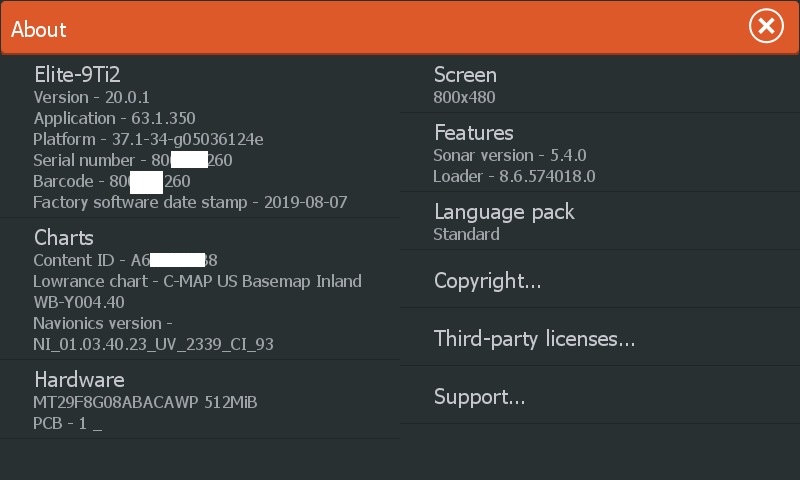The image size is (800, 480).
Task: Close the About dialog
Action: (x=766, y=27)
